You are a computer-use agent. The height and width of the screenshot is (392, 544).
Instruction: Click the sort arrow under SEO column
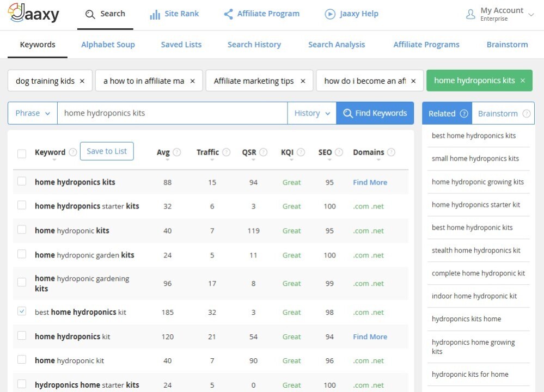tap(329, 160)
